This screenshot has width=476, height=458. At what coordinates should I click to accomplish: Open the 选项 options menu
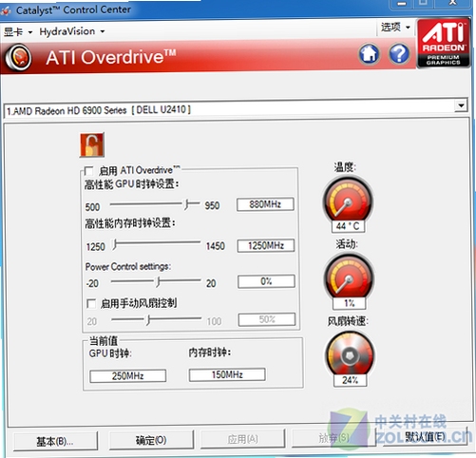pos(395,28)
